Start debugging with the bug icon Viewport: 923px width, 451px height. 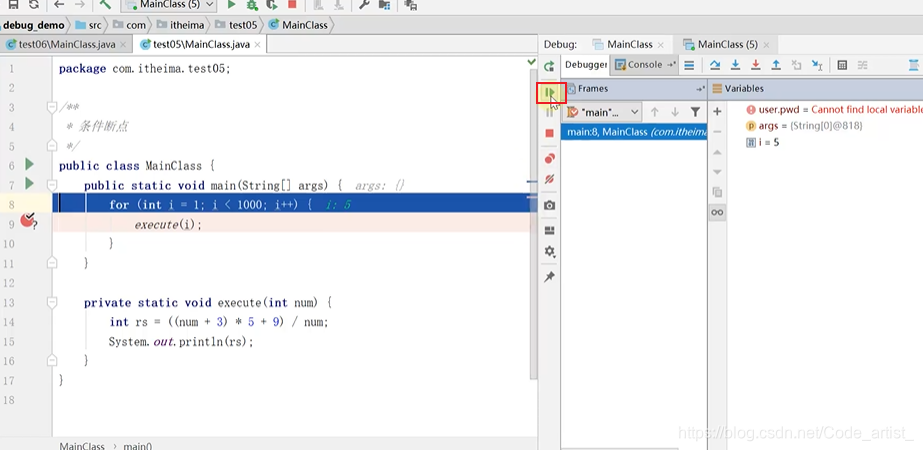[x=252, y=5]
